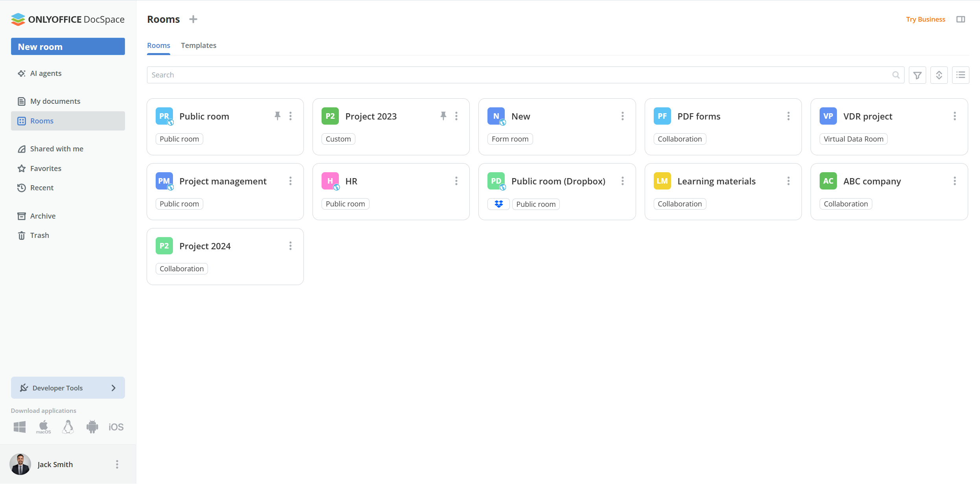Open Project management card three-dot menu
This screenshot has height=484, width=980.
pos(291,181)
